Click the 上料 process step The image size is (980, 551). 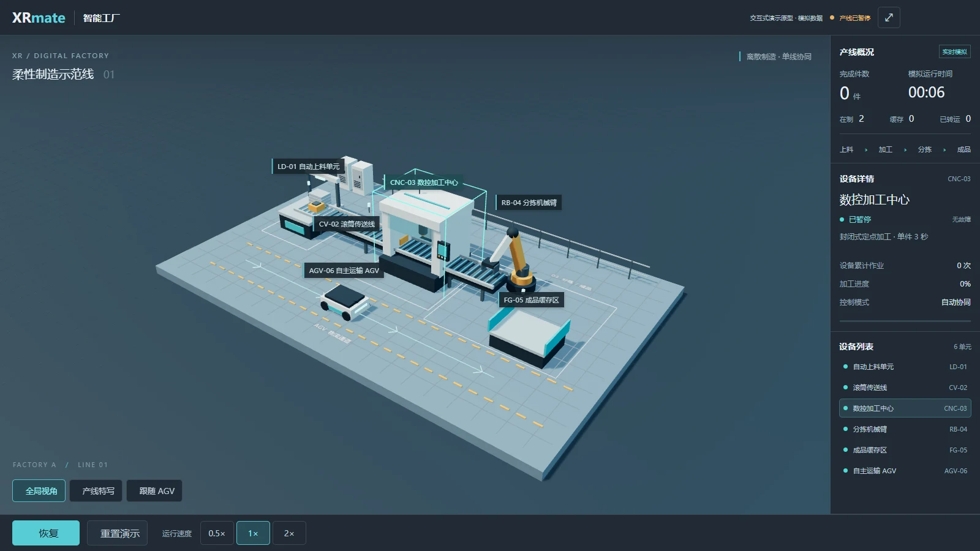[x=846, y=149]
